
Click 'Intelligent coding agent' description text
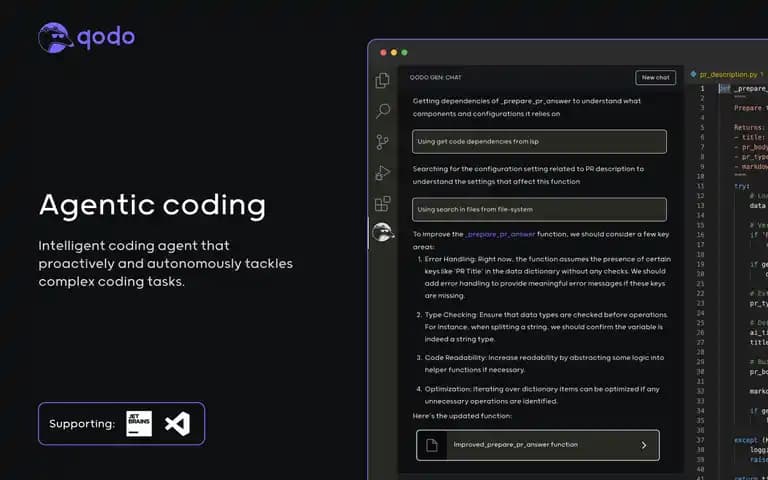166,264
